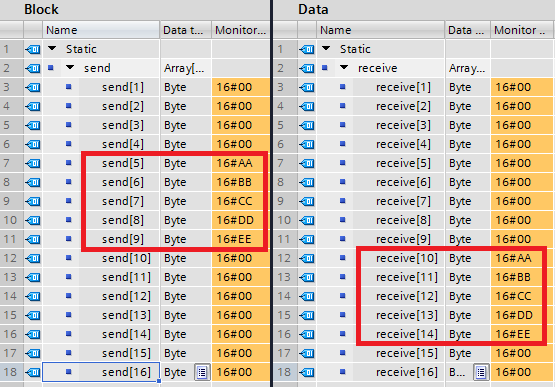Click the Monitor value header in Data table
Viewport: 555px width, 387px height.
522,30
